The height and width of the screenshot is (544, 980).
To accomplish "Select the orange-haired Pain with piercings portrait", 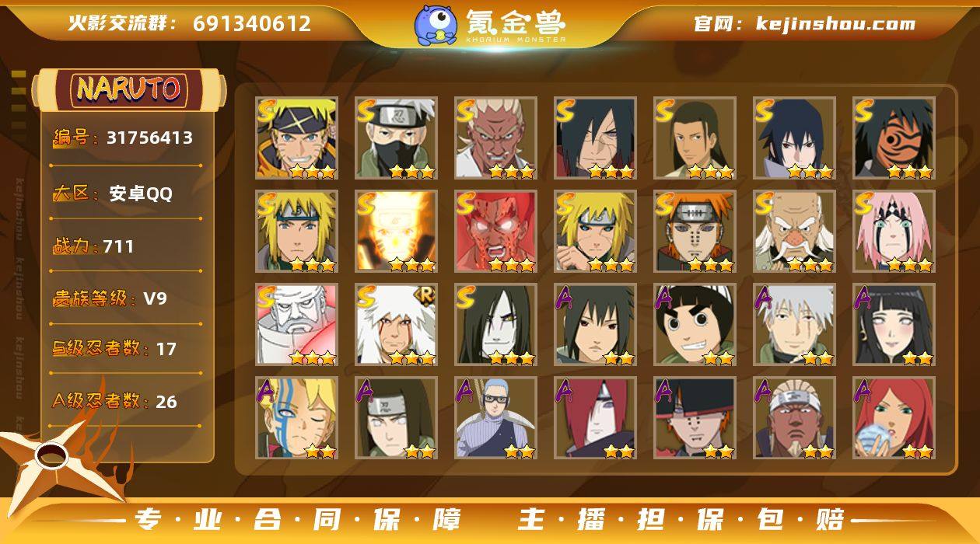I will tap(695, 231).
